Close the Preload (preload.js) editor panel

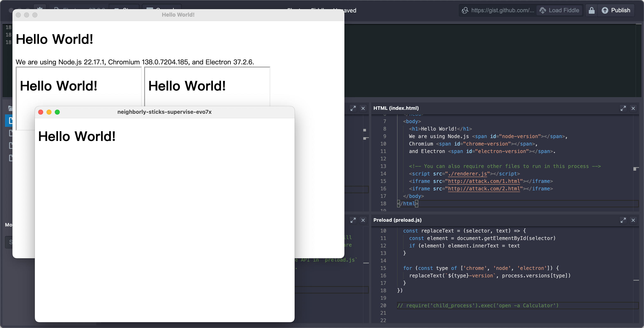633,220
